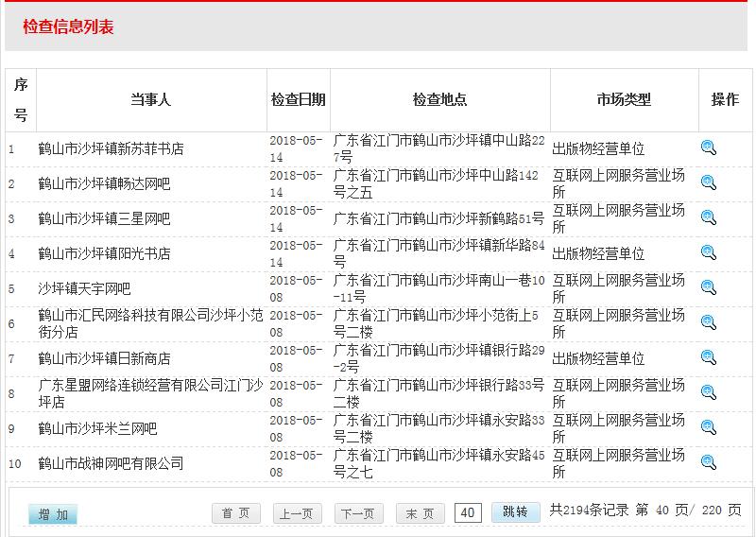The height and width of the screenshot is (537, 756).
Task: Click magnifier icon for 鹤山市沙坪镇新苏菲书店 row
Action: pyautogui.click(x=708, y=147)
